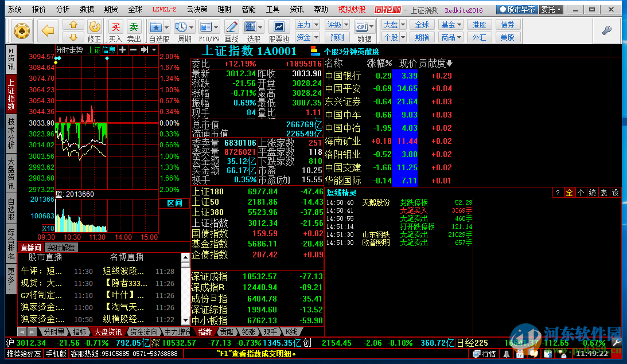Click the plus zoom icon above chart
This screenshot has width=627, height=364.
pyautogui.click(x=122, y=50)
